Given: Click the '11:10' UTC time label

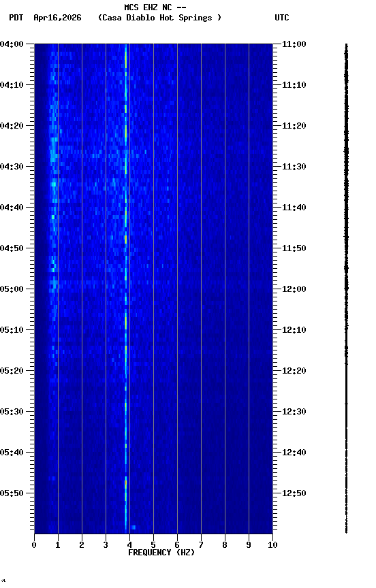Looking at the screenshot, I should [x=294, y=85].
